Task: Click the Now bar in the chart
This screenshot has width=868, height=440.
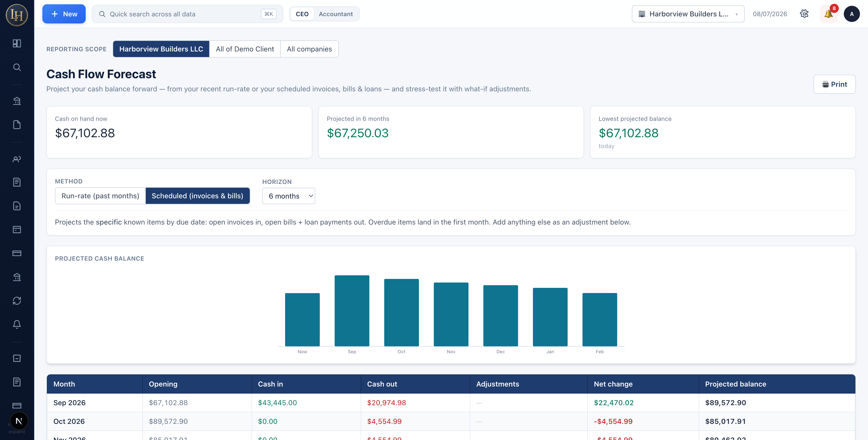Action: click(x=302, y=320)
